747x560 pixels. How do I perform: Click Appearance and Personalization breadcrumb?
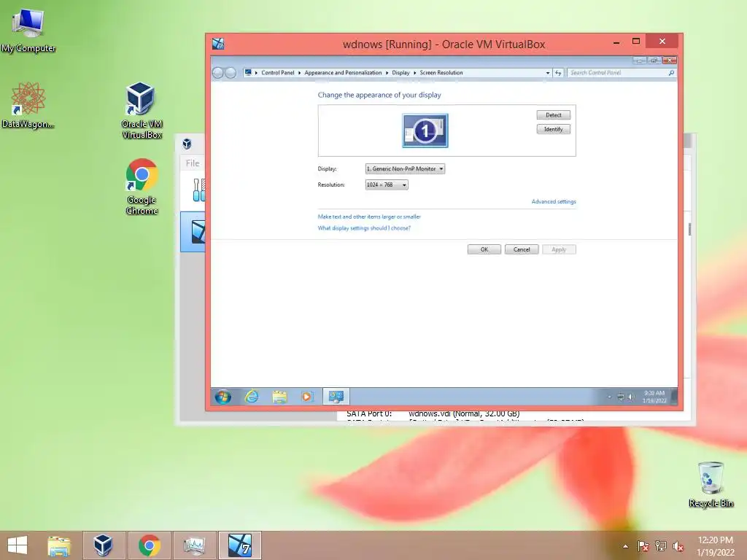pyautogui.click(x=343, y=73)
